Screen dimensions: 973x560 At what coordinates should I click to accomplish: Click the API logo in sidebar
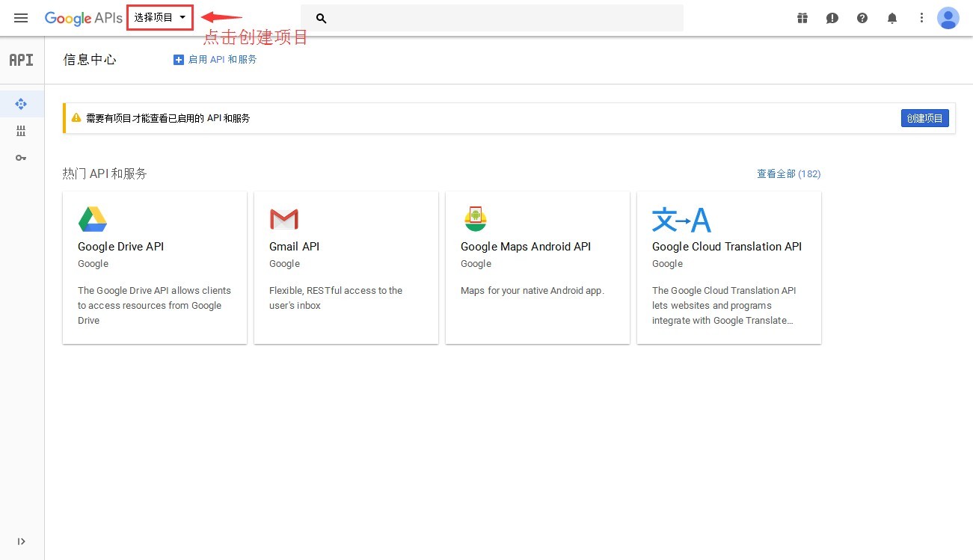[22, 60]
